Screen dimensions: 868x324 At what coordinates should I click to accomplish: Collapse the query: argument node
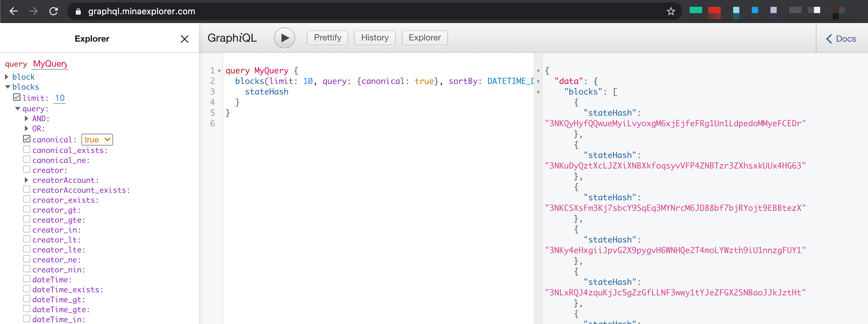pos(17,109)
